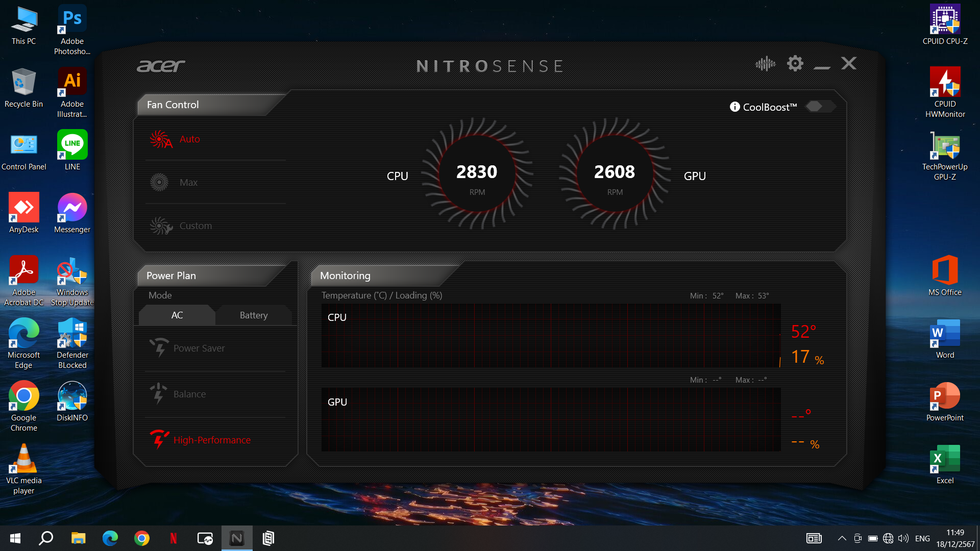Open AnyDesk desktop shortcut

click(x=24, y=213)
